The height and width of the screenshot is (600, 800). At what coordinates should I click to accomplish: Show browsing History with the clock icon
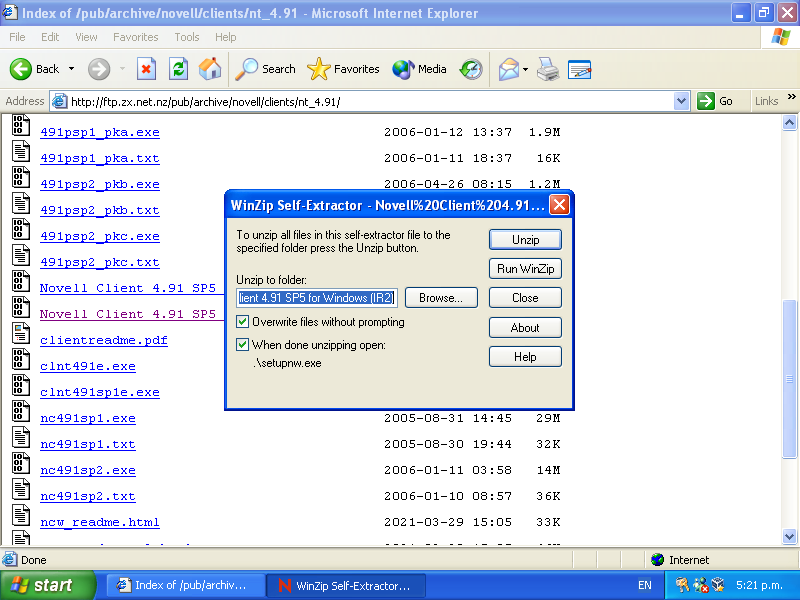pos(470,69)
